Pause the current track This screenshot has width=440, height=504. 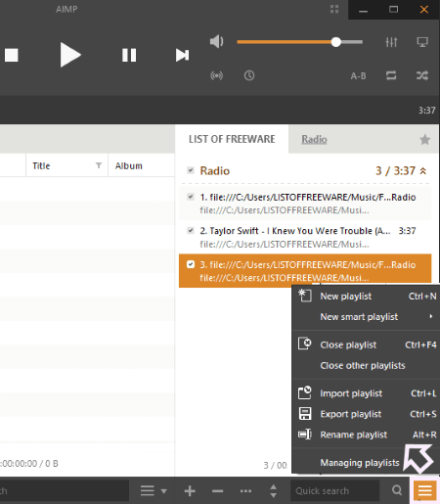point(129,55)
